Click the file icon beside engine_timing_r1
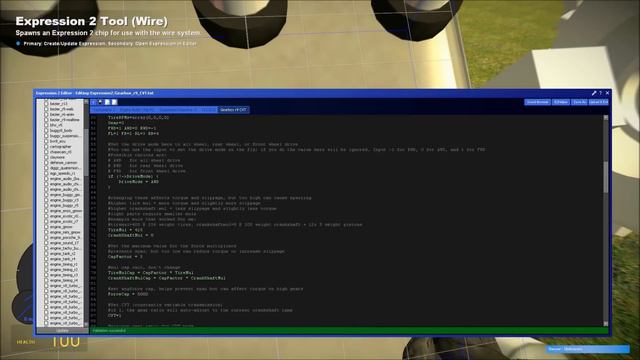This screenshot has height=360, width=640. click(46, 264)
